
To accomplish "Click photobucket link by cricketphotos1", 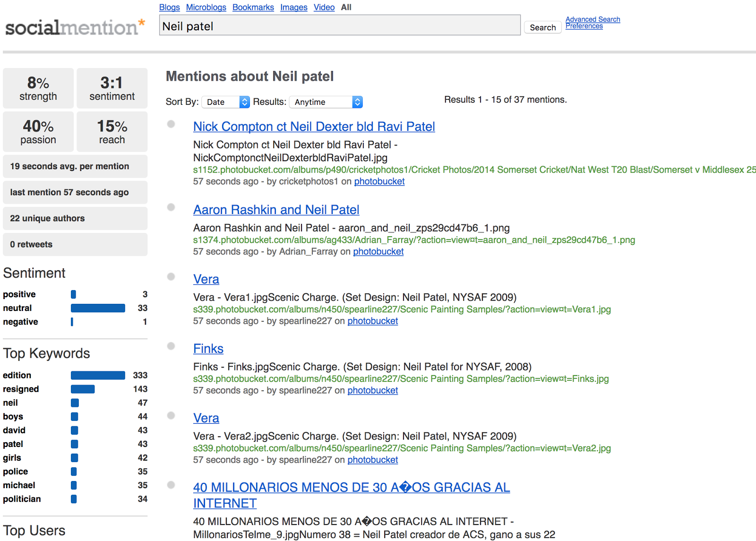I will click(379, 181).
